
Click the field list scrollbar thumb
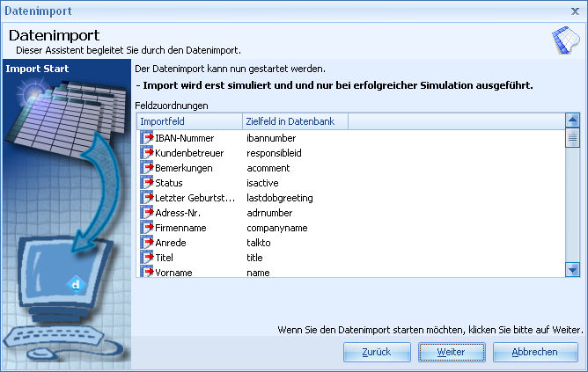[572, 138]
